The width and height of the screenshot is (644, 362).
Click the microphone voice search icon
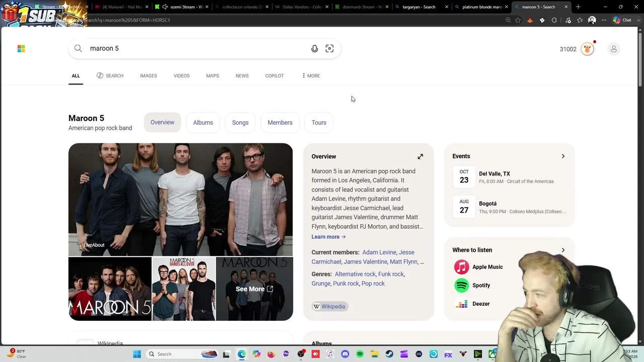314,49
